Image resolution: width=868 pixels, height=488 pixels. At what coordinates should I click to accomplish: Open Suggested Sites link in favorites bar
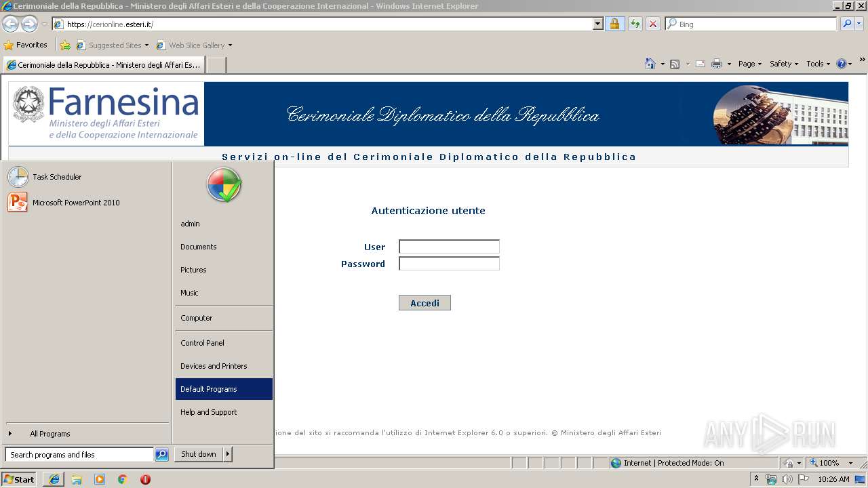pyautogui.click(x=112, y=45)
